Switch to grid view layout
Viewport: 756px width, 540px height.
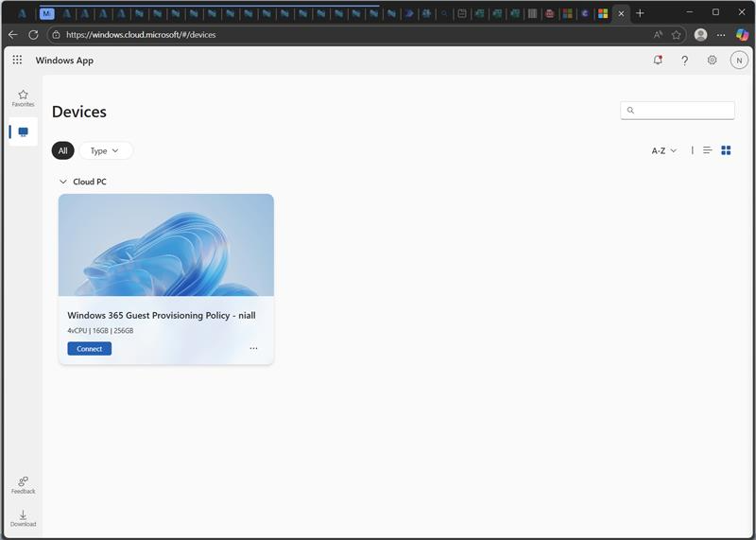click(726, 150)
